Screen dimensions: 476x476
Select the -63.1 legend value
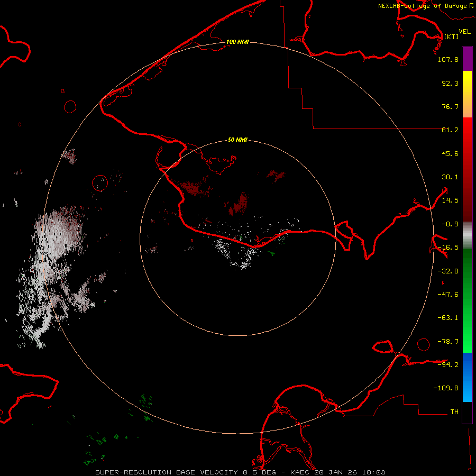tap(448, 318)
